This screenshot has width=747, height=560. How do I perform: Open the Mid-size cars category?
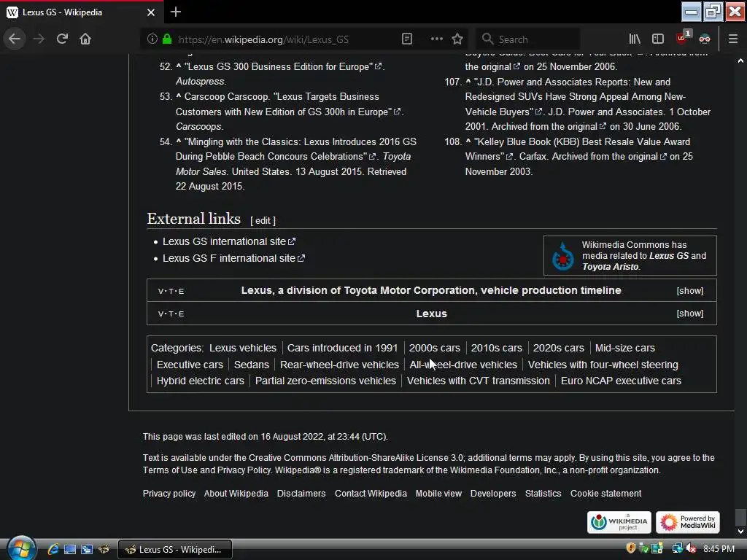point(625,348)
